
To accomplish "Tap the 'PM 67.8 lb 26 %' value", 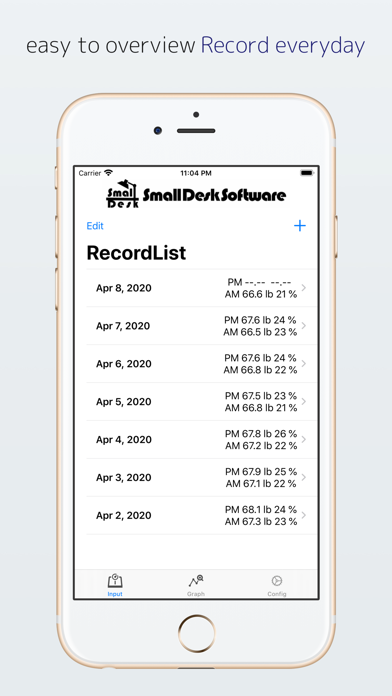I will click(x=261, y=434).
